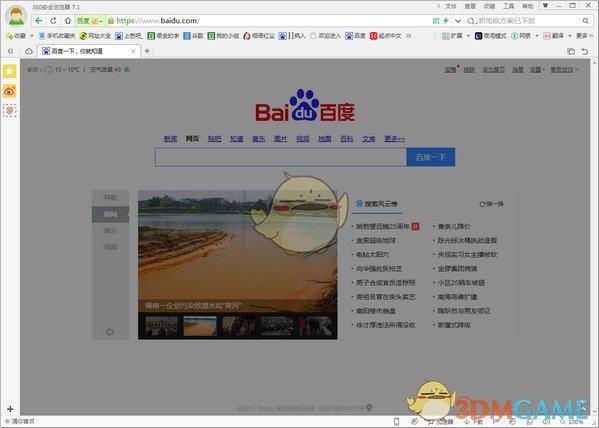Click the dashed red sidebar app icon
Viewport: 599px width, 428px height.
10,110
